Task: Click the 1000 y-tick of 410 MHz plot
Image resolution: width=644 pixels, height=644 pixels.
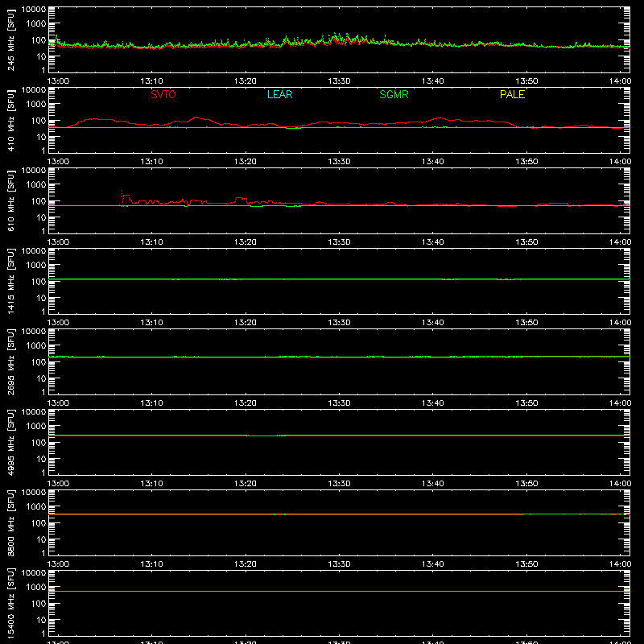Action: click(36, 105)
